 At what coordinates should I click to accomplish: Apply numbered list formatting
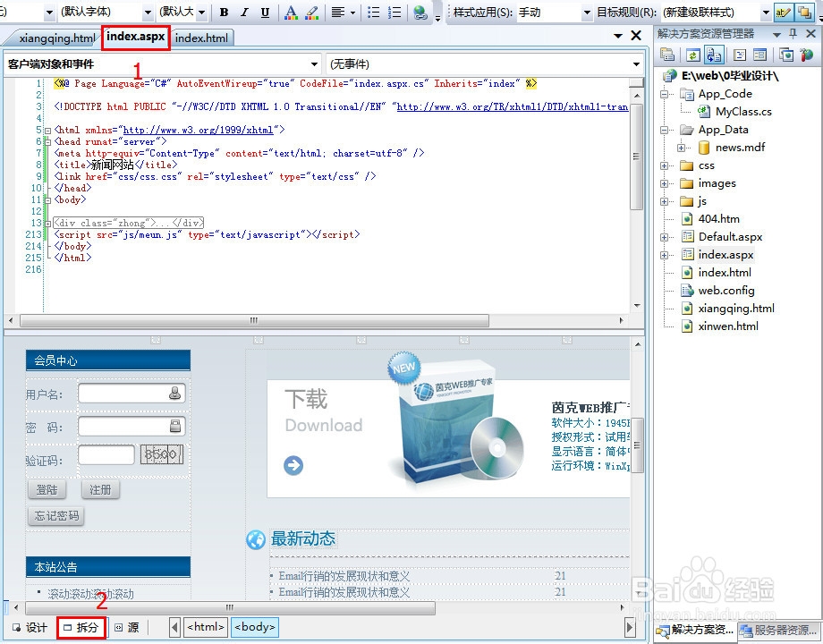(395, 12)
